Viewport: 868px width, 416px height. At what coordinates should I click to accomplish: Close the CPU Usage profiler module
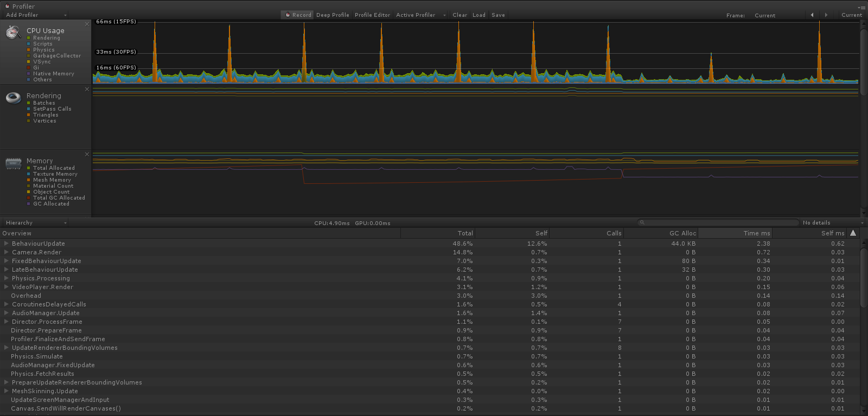click(x=87, y=24)
